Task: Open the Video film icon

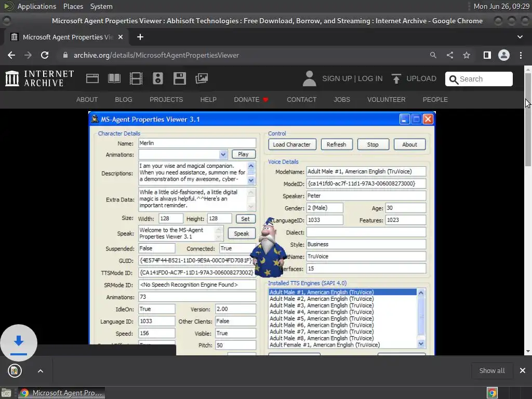Action: pyautogui.click(x=136, y=78)
